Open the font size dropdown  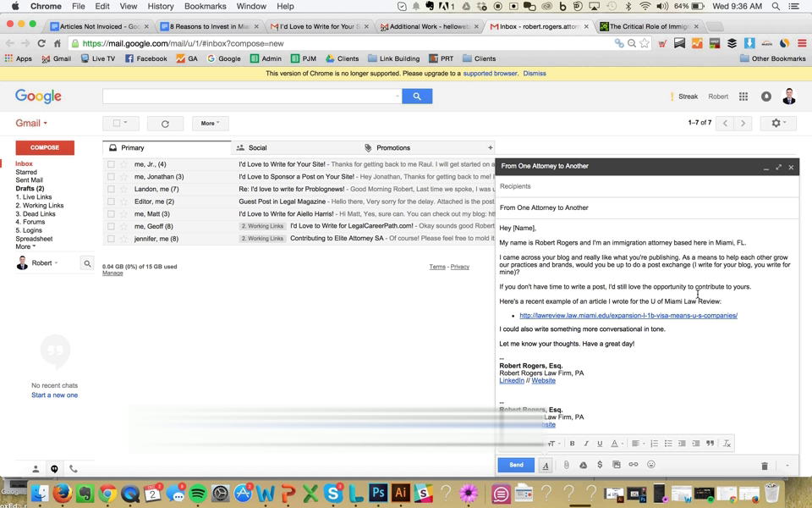click(x=553, y=443)
